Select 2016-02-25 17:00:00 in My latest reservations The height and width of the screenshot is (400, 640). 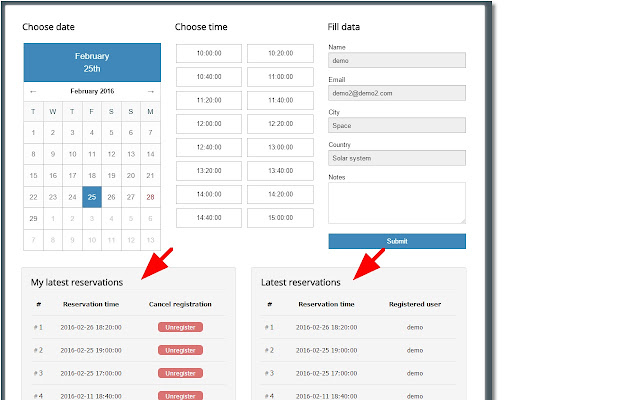click(91, 373)
